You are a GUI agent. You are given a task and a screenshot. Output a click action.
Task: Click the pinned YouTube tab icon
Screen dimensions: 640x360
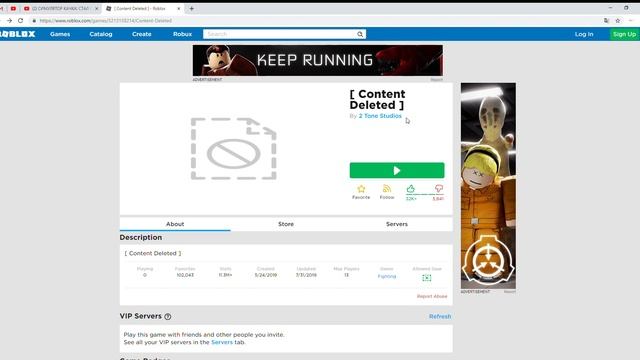tap(13, 8)
